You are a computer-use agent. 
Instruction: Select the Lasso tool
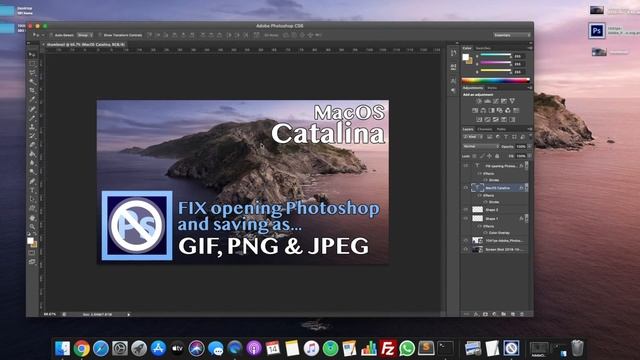pos(32,72)
